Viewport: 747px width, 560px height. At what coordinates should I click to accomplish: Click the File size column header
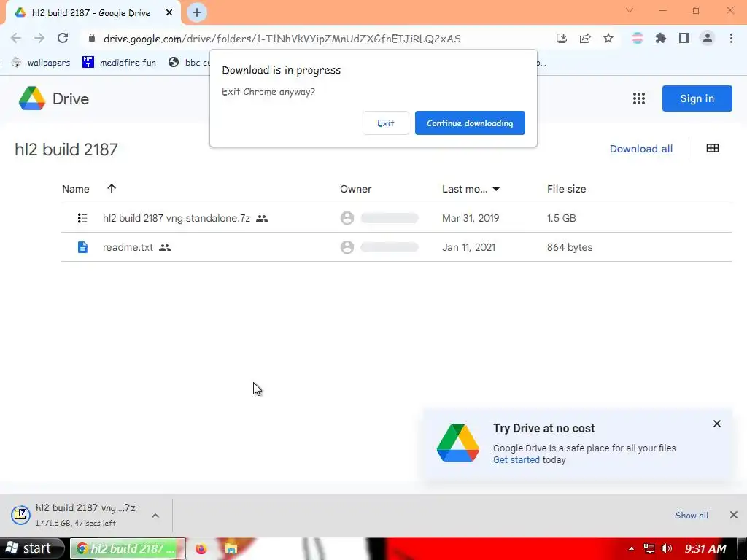point(566,189)
